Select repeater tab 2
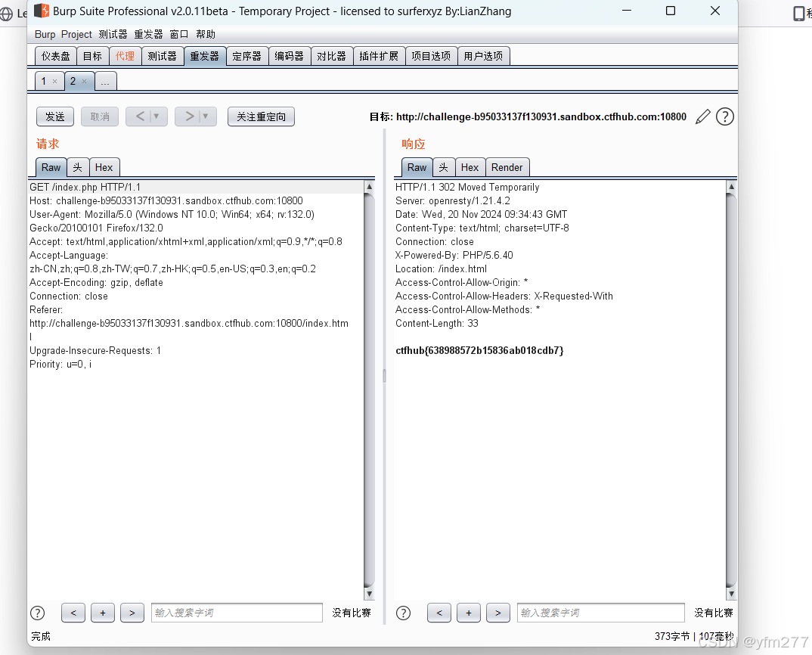 coord(73,82)
